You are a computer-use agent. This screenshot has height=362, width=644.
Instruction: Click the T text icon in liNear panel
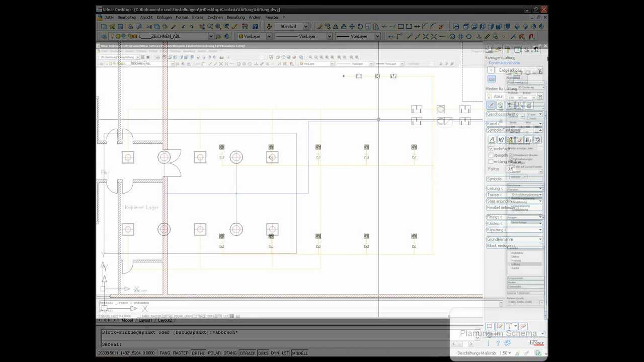(x=510, y=105)
